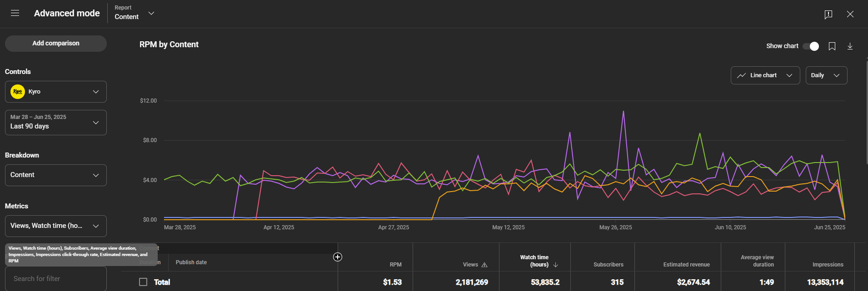
Task: Save the report with the bookmark icon
Action: click(x=832, y=46)
